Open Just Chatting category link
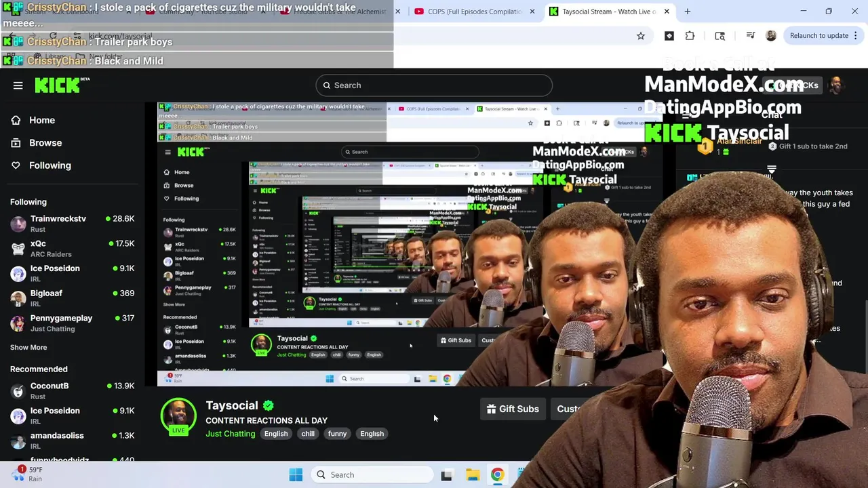 click(x=231, y=434)
